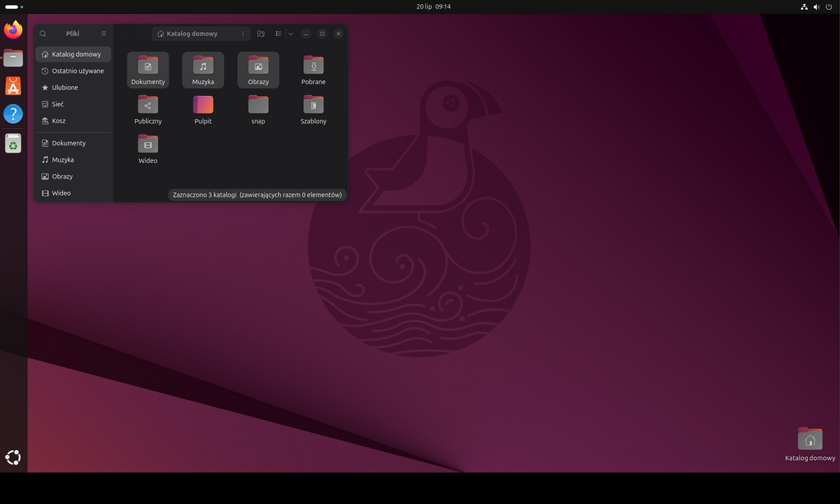Switch to list view in Files

278,33
